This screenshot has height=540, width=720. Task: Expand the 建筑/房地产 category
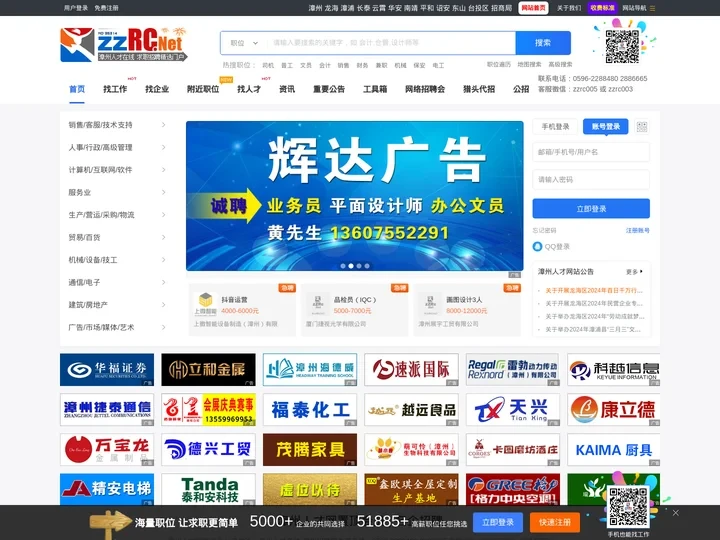click(x=117, y=305)
